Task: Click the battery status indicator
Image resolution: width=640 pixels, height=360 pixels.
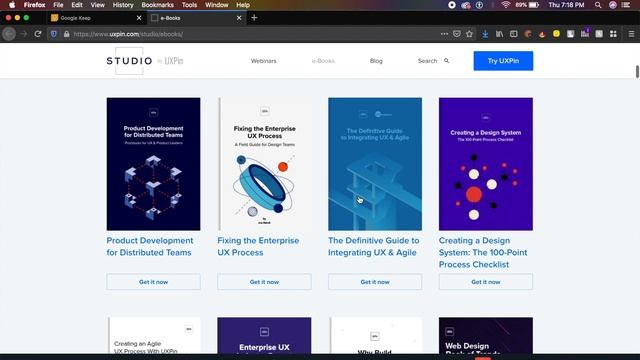Action: [527, 5]
